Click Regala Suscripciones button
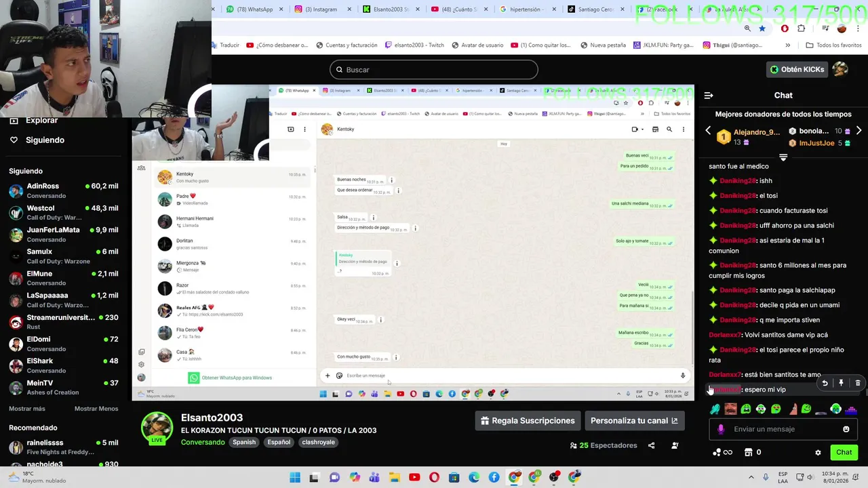Image resolution: width=868 pixels, height=488 pixels. 528,421
